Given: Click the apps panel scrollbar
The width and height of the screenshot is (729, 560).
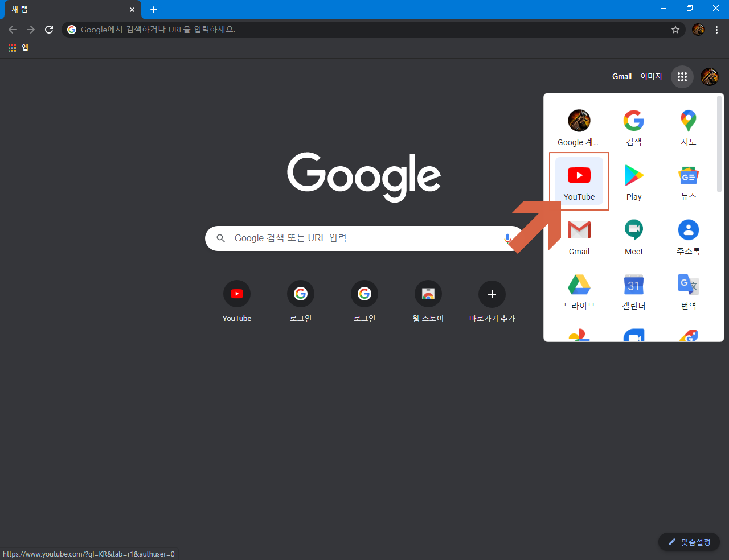Looking at the screenshot, I should coord(719,143).
